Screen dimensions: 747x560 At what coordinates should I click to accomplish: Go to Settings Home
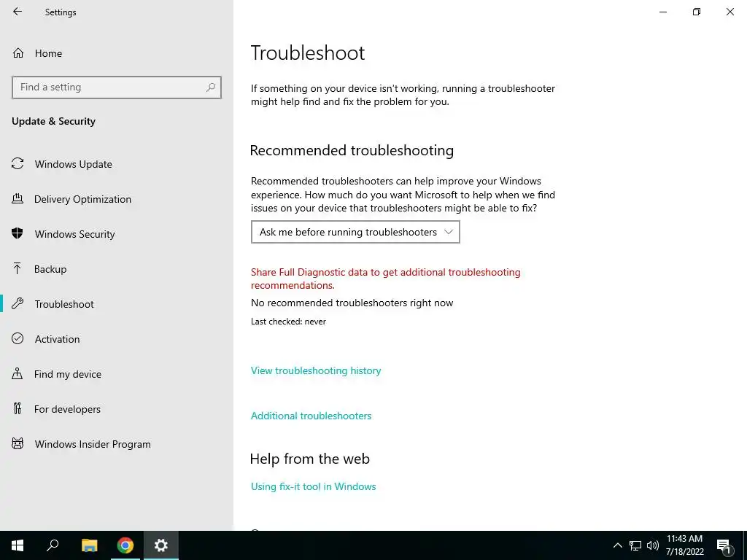pyautogui.click(x=49, y=53)
